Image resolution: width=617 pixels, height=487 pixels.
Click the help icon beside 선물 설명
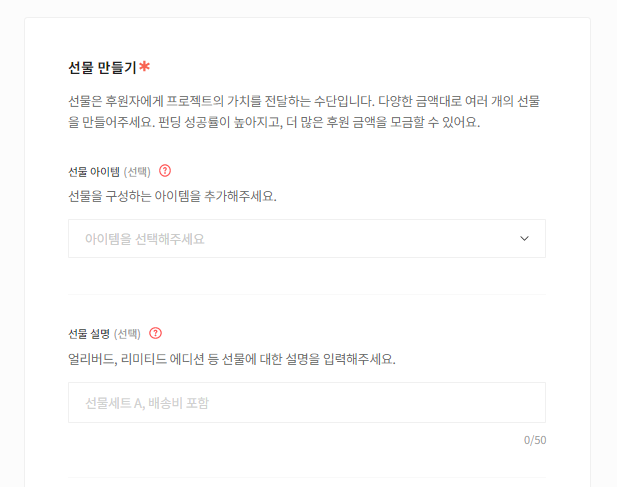[x=155, y=334]
